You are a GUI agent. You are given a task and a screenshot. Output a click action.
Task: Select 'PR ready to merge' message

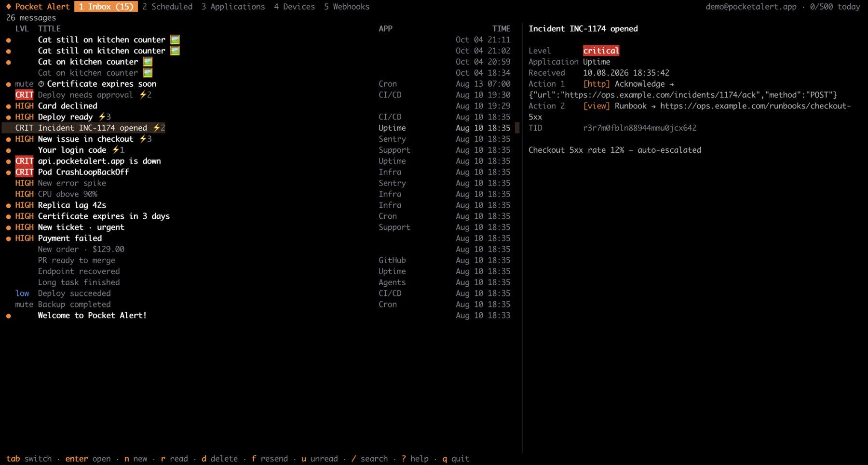[258, 260]
